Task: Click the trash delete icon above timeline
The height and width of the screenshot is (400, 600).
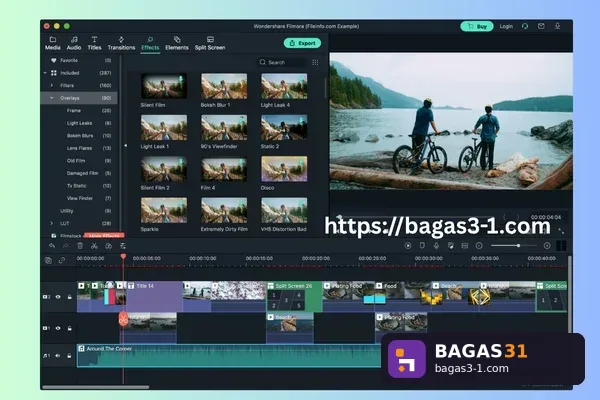Action: coord(80,246)
